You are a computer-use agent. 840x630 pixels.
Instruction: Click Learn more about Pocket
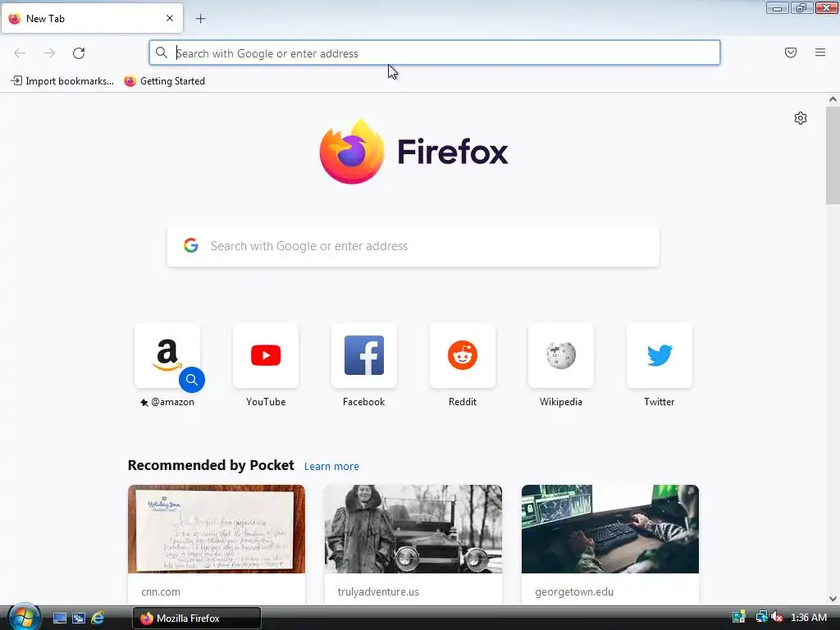(331, 466)
